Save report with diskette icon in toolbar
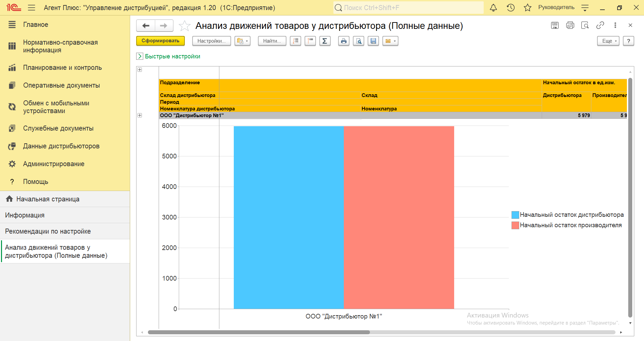644x341 pixels. pyautogui.click(x=373, y=41)
